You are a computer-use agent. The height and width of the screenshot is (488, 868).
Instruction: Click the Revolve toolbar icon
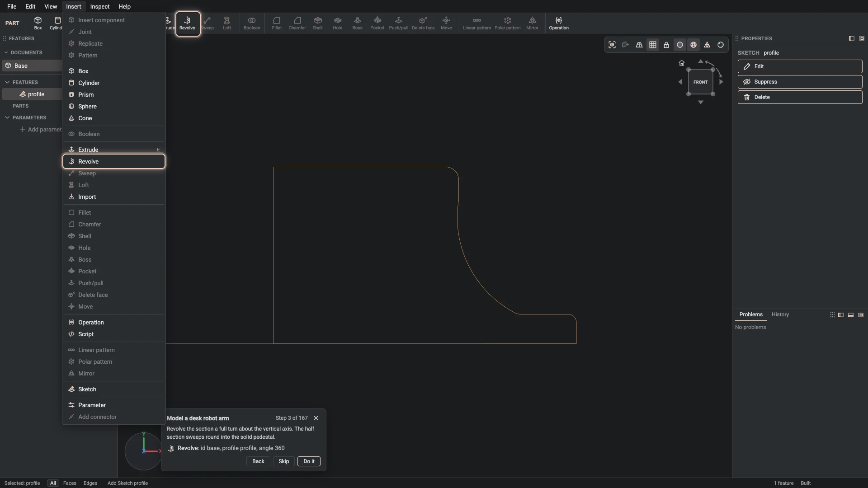tap(187, 23)
